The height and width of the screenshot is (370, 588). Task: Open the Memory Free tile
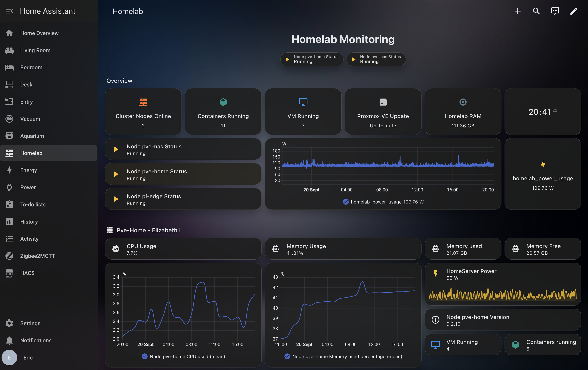[x=543, y=249]
